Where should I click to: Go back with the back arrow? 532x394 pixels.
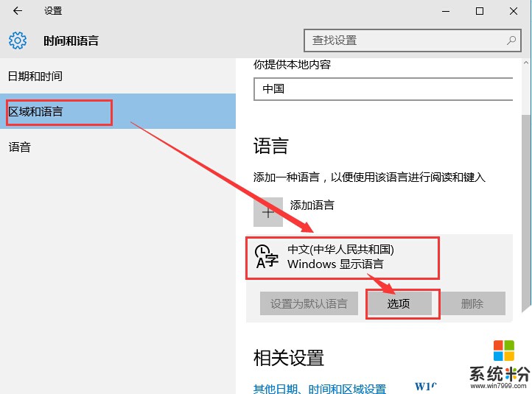17,11
